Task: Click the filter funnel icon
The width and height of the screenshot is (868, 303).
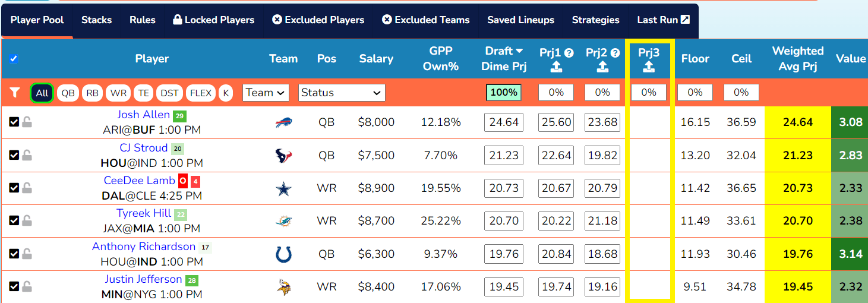Action: pyautogui.click(x=15, y=93)
